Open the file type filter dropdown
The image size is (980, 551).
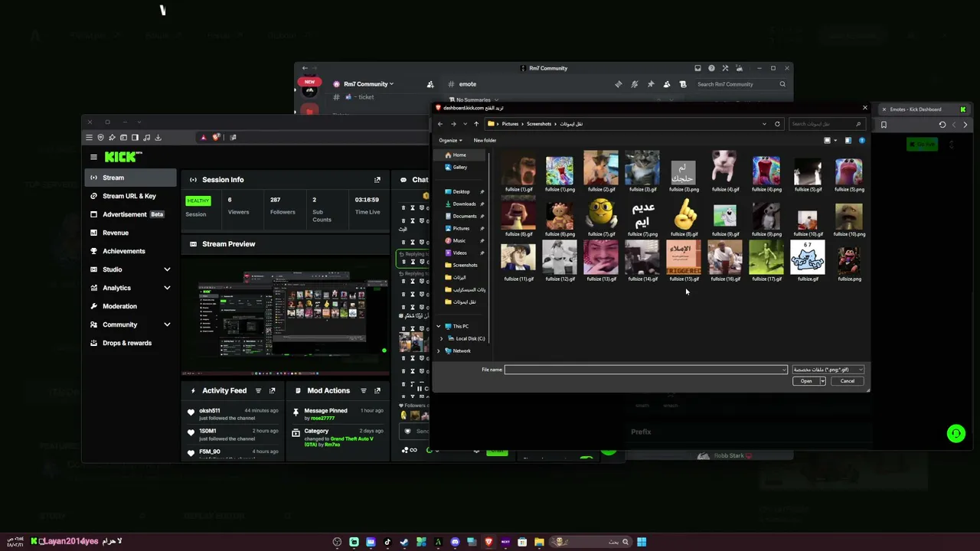[828, 370]
